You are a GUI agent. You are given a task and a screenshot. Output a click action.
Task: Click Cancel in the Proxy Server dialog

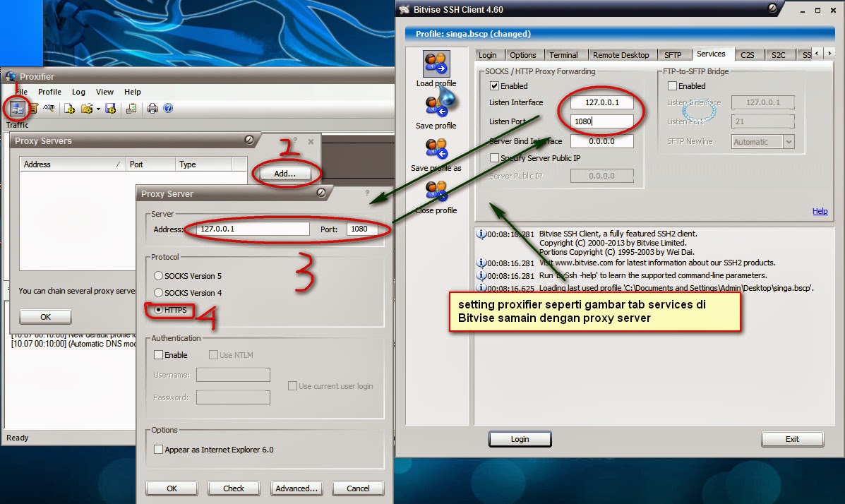358,488
